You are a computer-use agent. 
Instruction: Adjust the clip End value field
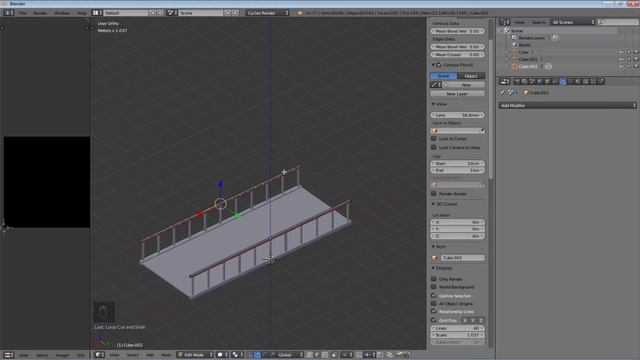coord(457,170)
